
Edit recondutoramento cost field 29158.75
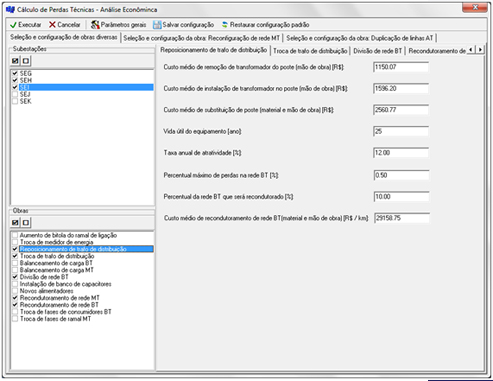(x=401, y=218)
